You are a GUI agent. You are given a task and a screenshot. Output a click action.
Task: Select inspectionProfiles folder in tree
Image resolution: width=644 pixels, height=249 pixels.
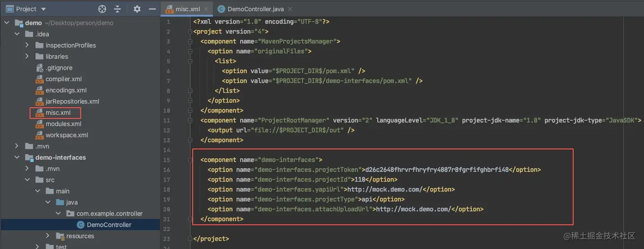70,45
